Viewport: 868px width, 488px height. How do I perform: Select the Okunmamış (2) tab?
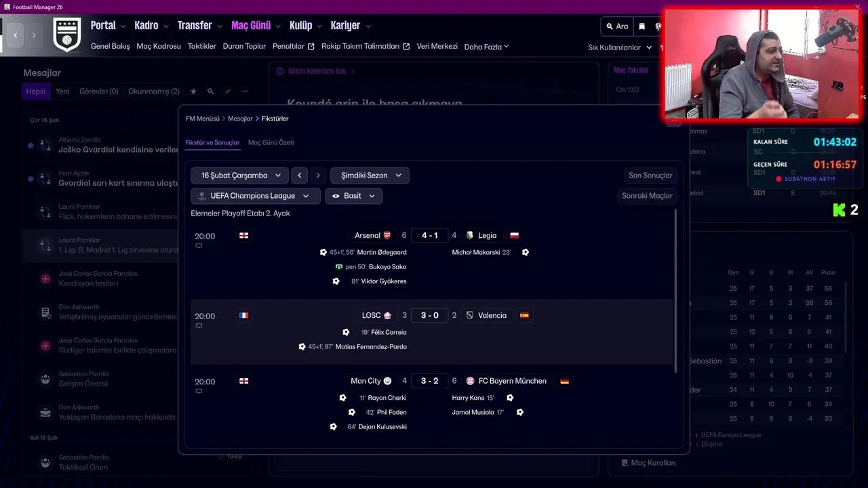pos(154,91)
